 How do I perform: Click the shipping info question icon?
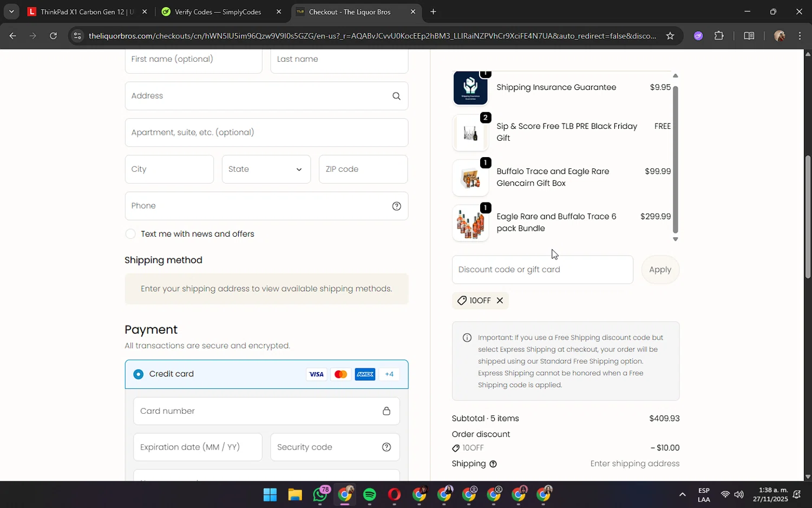[493, 464]
